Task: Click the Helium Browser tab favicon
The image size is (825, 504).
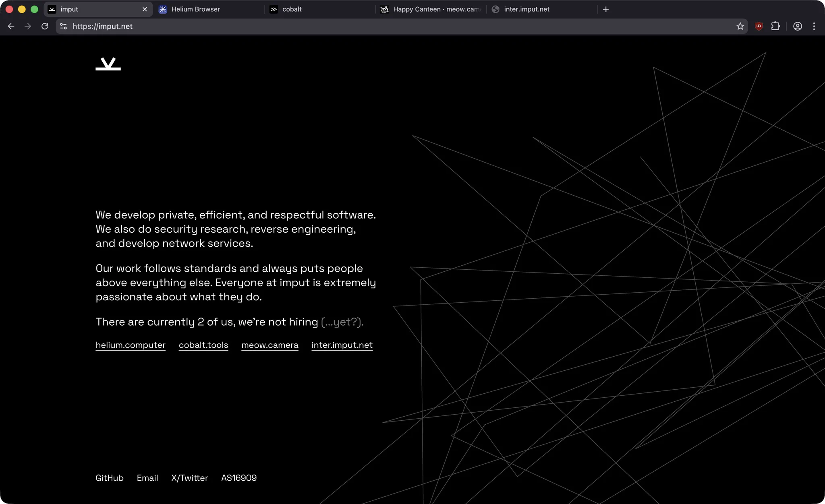Action: (x=163, y=9)
